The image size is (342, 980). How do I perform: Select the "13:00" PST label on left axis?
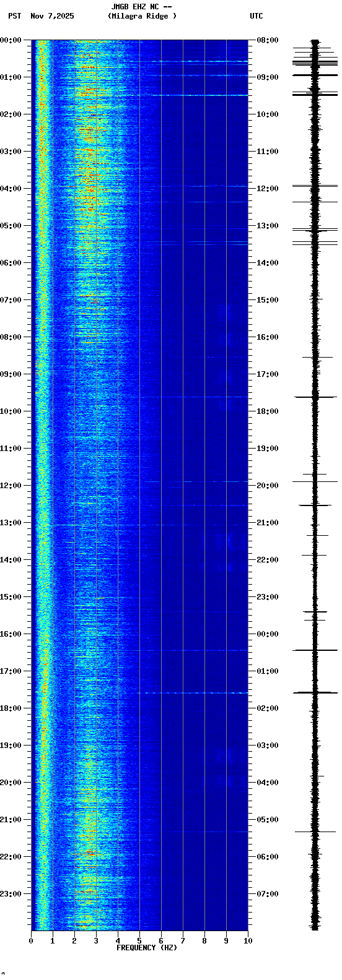click(x=11, y=523)
